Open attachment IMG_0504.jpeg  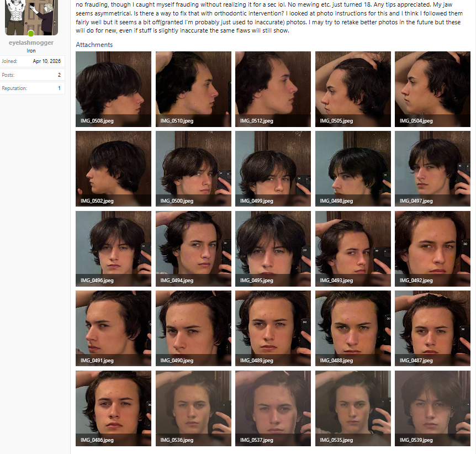click(x=432, y=89)
